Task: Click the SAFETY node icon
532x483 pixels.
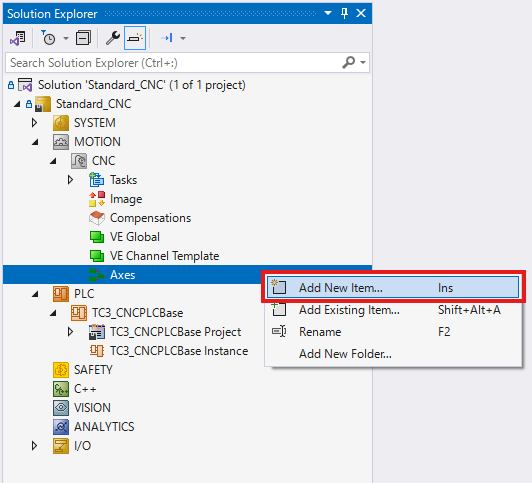Action: pyautogui.click(x=61, y=370)
